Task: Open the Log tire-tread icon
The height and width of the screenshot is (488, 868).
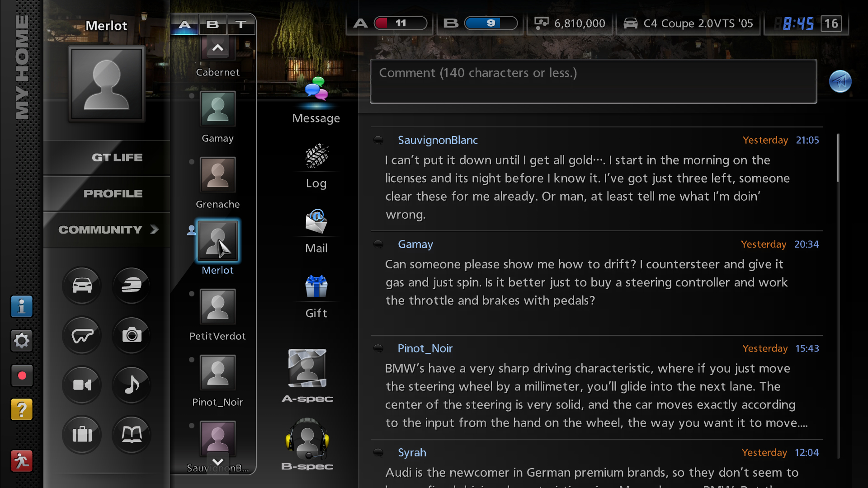Action: (316, 156)
